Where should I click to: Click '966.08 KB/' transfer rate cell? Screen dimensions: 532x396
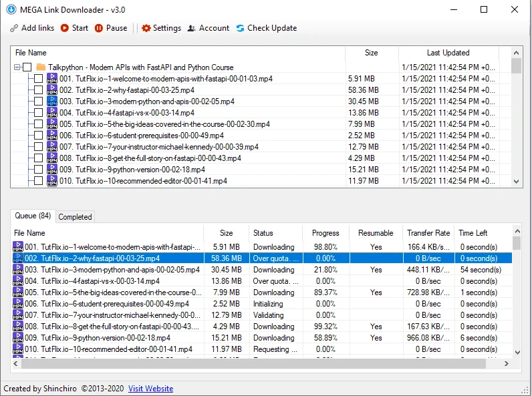[x=428, y=338]
